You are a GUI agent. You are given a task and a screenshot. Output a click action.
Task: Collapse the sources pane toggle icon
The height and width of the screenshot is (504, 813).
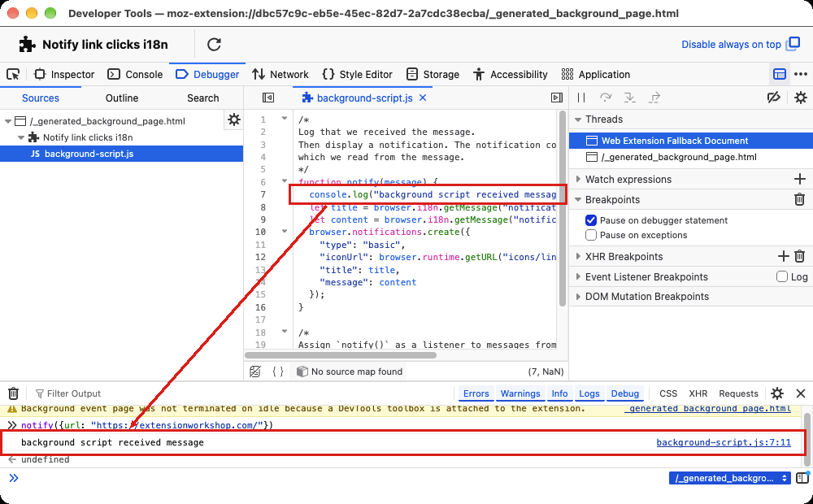[268, 98]
